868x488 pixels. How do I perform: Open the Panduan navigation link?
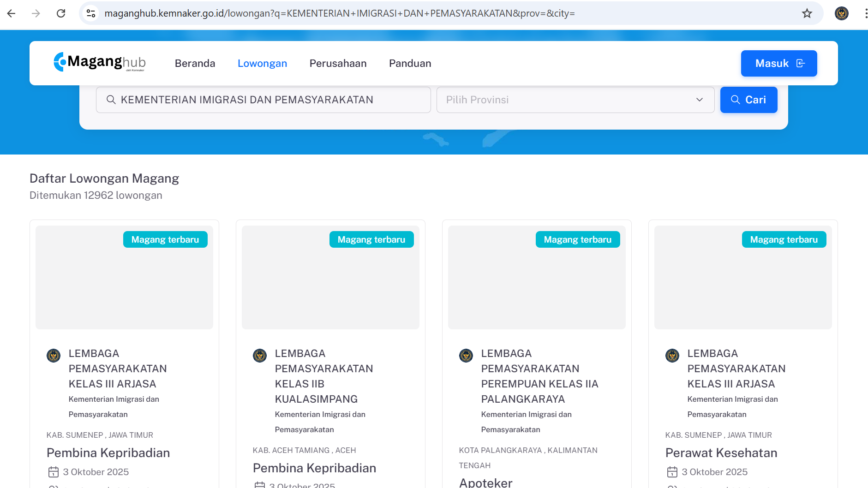coord(410,63)
